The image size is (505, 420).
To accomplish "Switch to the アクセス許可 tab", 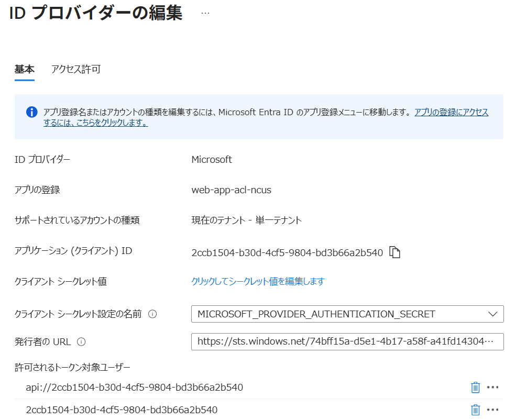I will 76,69.
